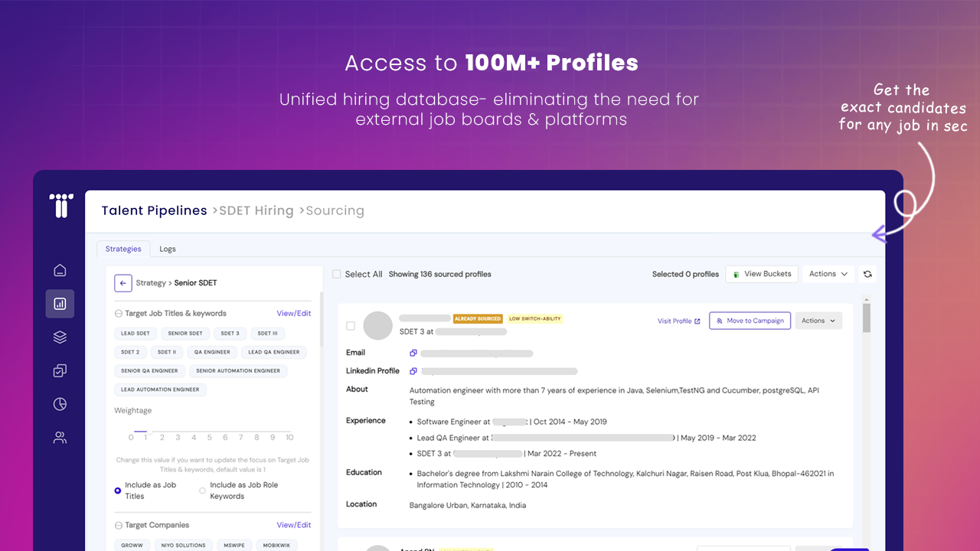Click the SENIOR SDET tag

[x=185, y=334]
